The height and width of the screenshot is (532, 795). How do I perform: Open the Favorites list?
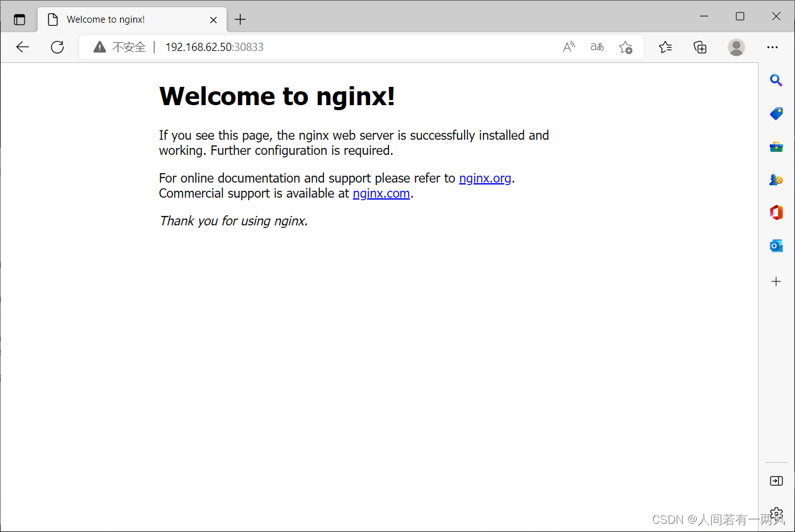click(665, 47)
